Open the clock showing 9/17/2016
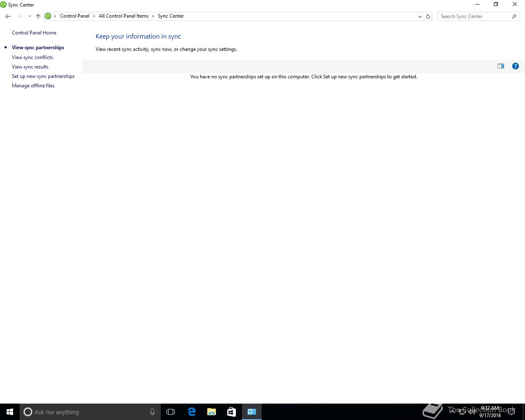This screenshot has height=420, width=525. click(x=490, y=412)
